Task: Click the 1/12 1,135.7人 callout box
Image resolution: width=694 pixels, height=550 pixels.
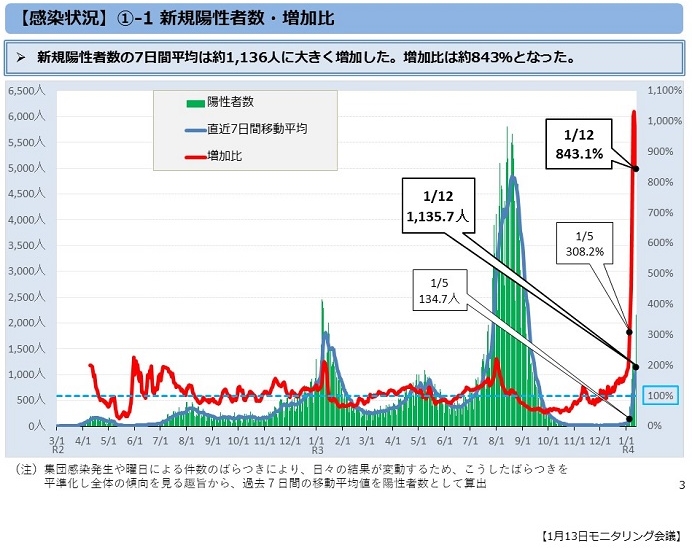Action: [x=438, y=206]
